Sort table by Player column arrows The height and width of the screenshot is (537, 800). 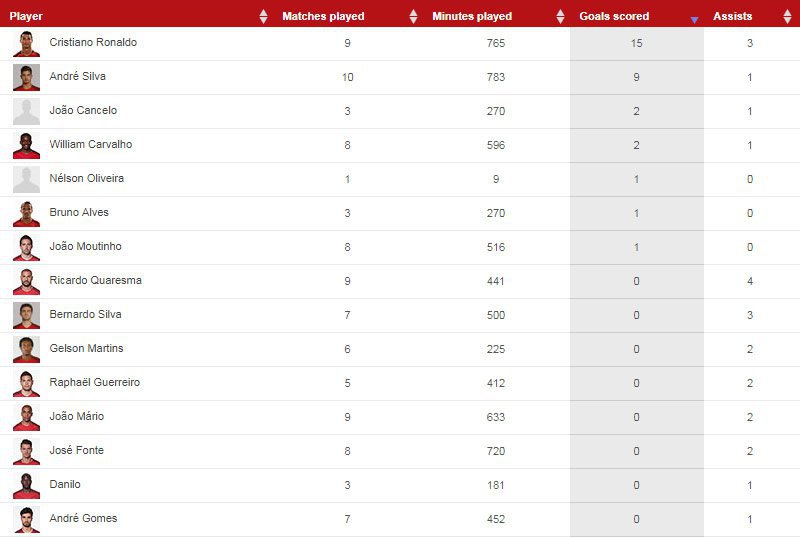pos(263,16)
